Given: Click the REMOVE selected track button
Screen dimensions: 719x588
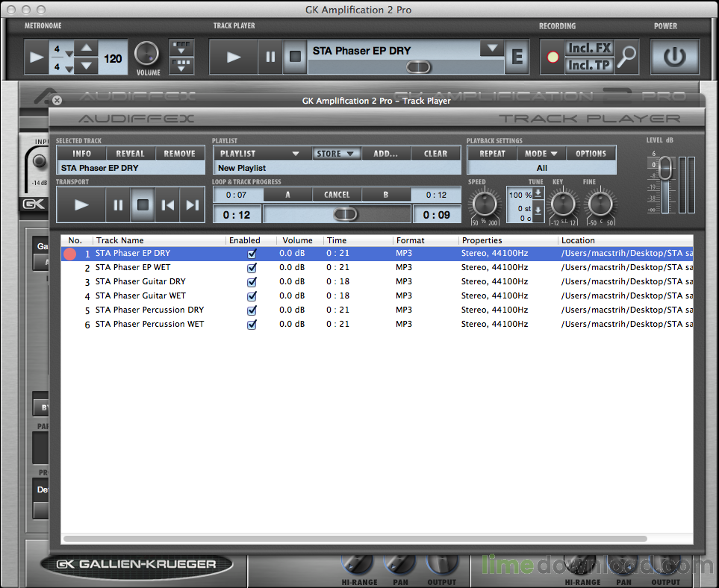Looking at the screenshot, I should (179, 154).
